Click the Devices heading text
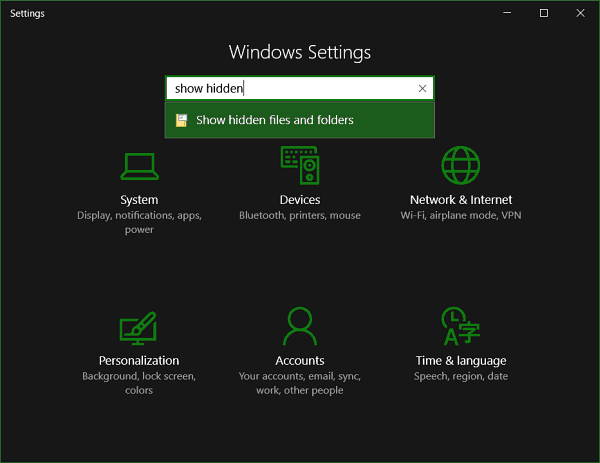Viewport: 600px width, 463px height. click(300, 200)
